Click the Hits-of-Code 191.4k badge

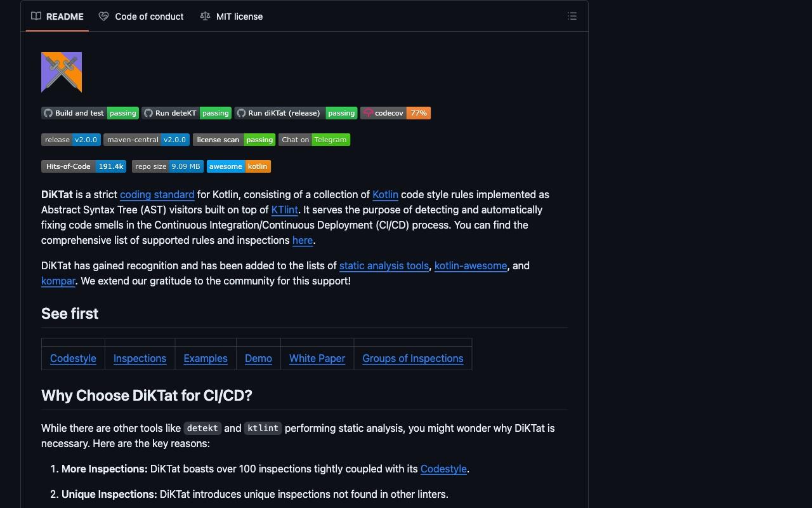pos(84,166)
